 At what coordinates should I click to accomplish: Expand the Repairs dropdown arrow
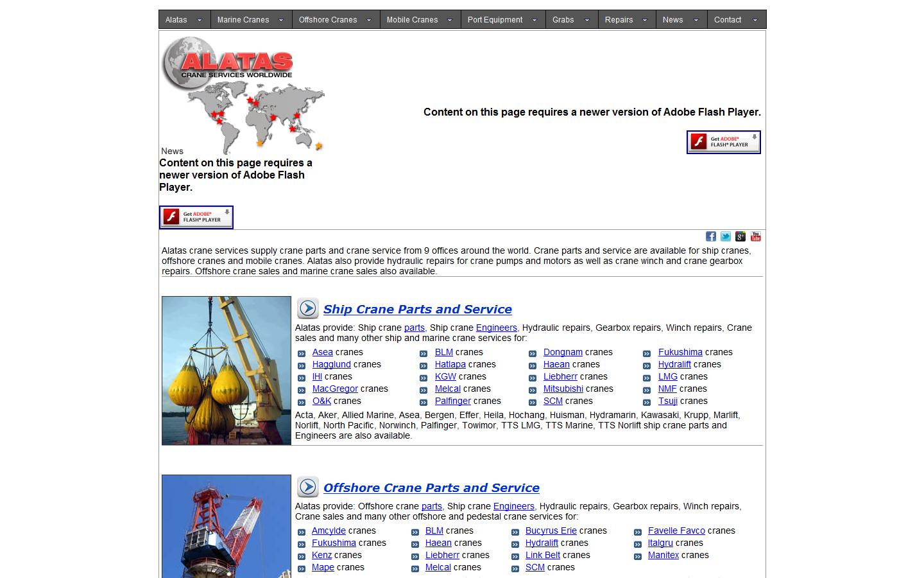tap(645, 20)
